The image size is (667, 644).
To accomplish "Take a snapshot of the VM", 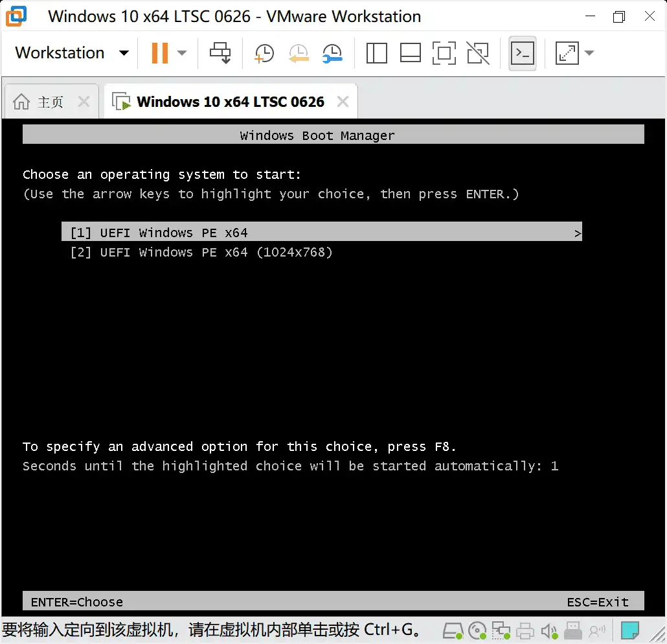I will tap(264, 53).
